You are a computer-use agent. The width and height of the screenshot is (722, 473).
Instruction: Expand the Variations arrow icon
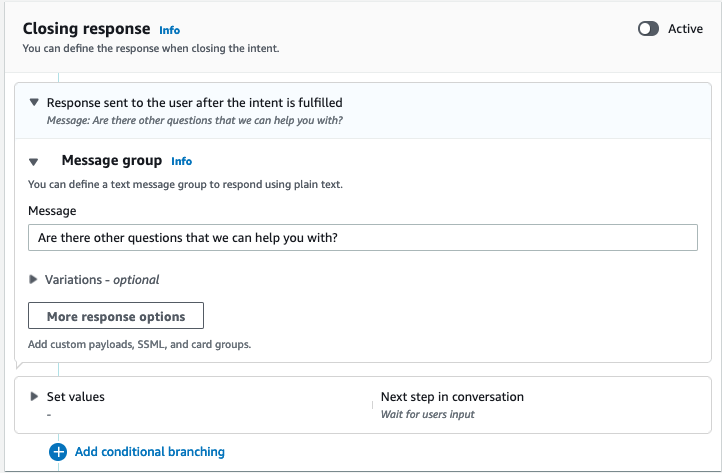34,280
